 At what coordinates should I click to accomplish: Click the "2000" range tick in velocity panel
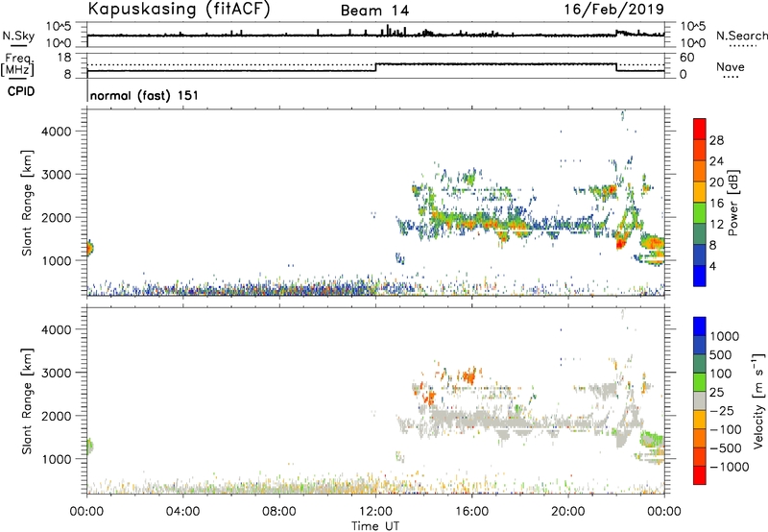tap(57, 416)
